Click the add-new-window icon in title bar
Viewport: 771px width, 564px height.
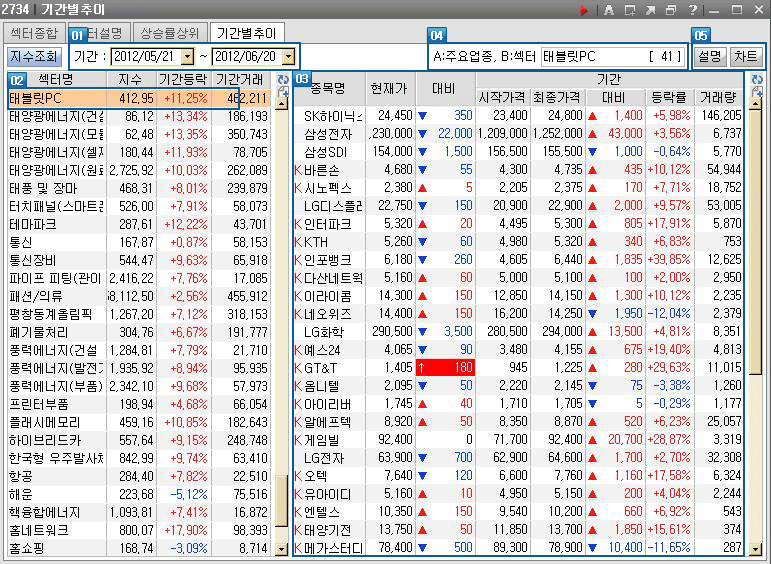pyautogui.click(x=630, y=10)
